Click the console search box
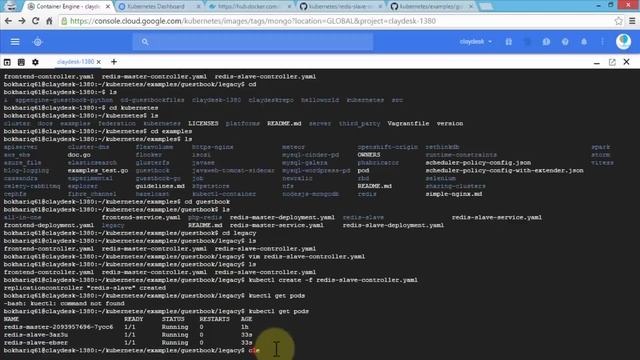 point(252,42)
